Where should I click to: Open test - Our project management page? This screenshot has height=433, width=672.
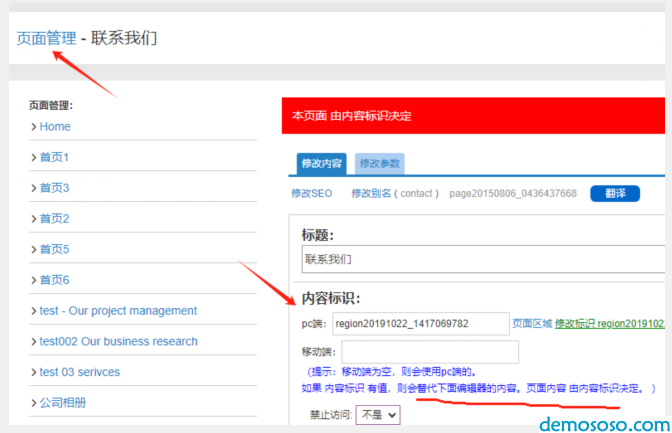pyautogui.click(x=118, y=311)
